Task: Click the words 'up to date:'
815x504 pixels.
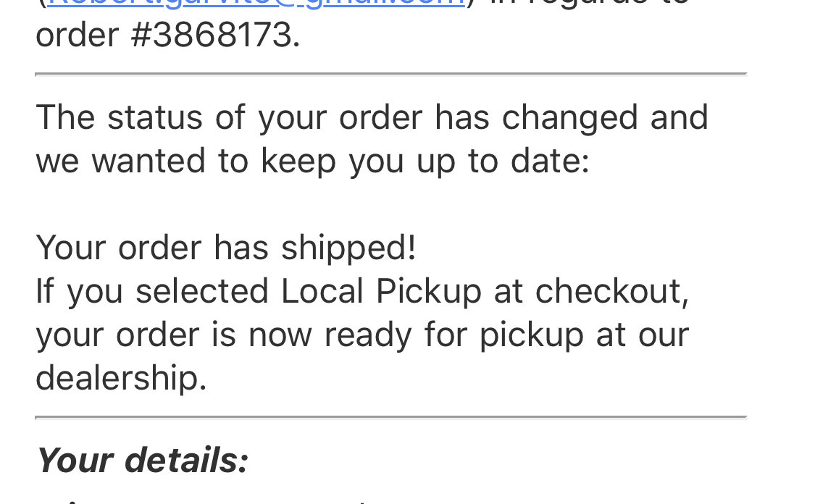Action: coord(503,161)
